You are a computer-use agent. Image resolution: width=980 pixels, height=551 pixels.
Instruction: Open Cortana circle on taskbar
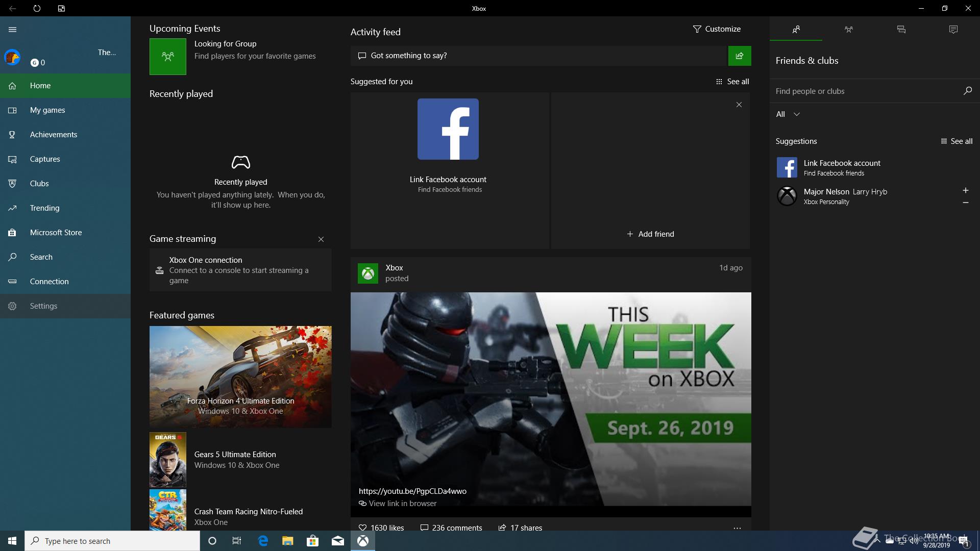212,541
